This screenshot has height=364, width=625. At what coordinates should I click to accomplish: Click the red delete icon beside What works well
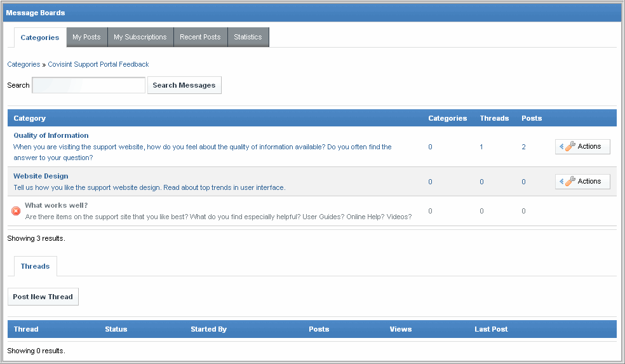(16, 211)
